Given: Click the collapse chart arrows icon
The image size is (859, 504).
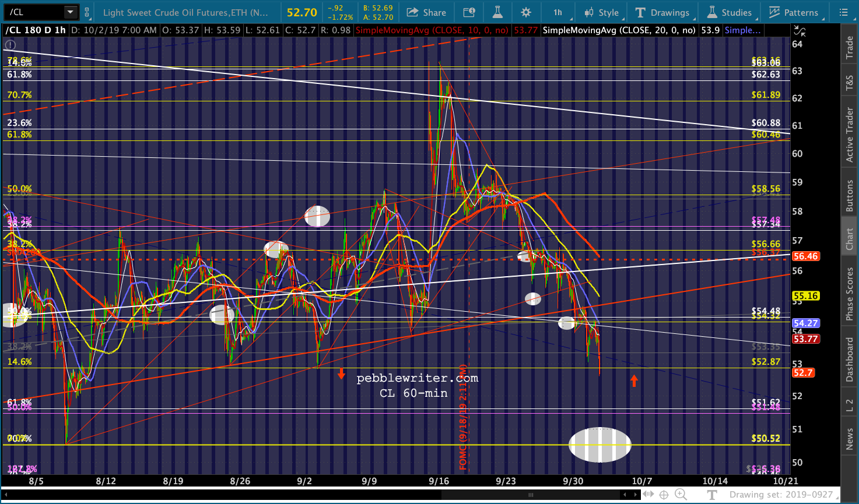Looking at the screenshot, I should [x=800, y=31].
